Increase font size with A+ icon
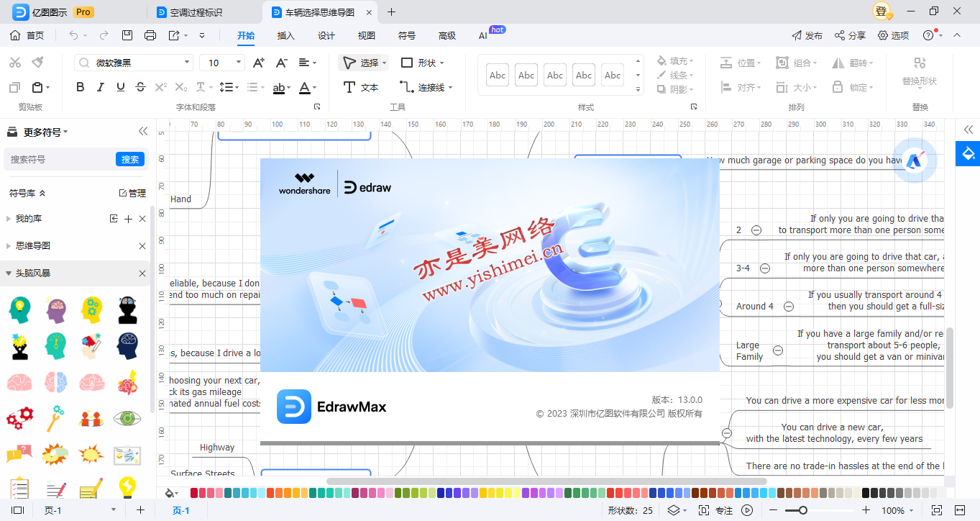The image size is (980, 521). click(x=259, y=63)
